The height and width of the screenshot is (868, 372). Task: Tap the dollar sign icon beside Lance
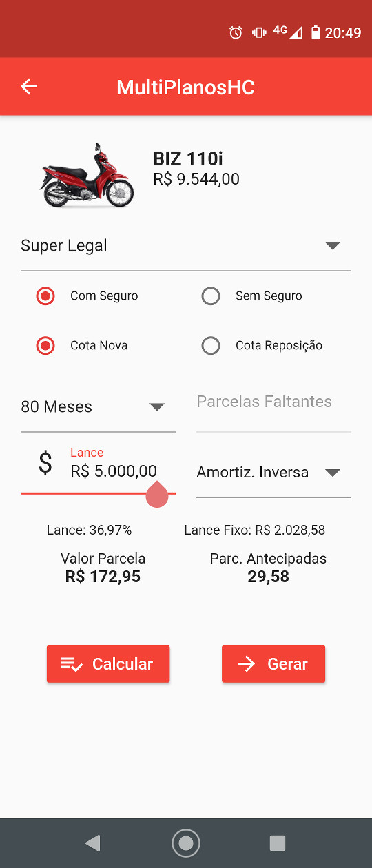[45, 463]
